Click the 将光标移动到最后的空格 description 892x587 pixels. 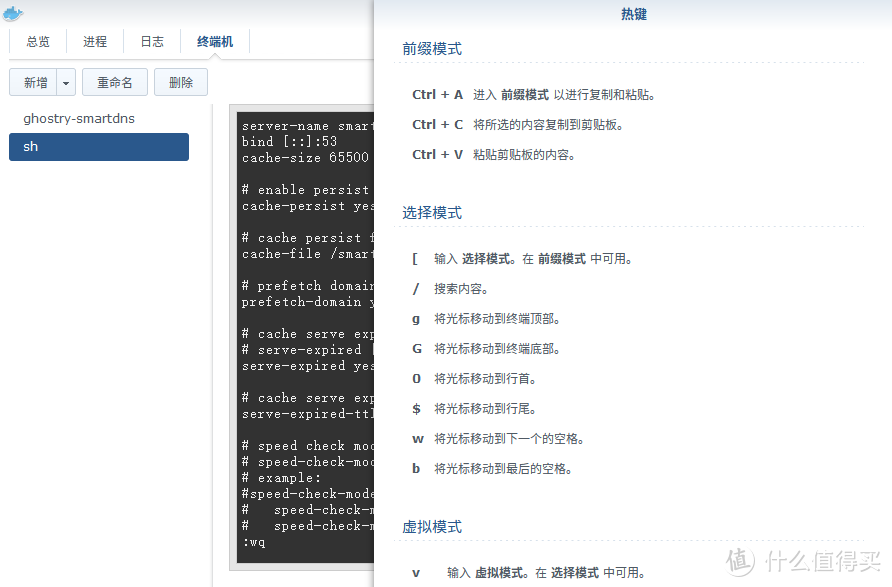[503, 469]
